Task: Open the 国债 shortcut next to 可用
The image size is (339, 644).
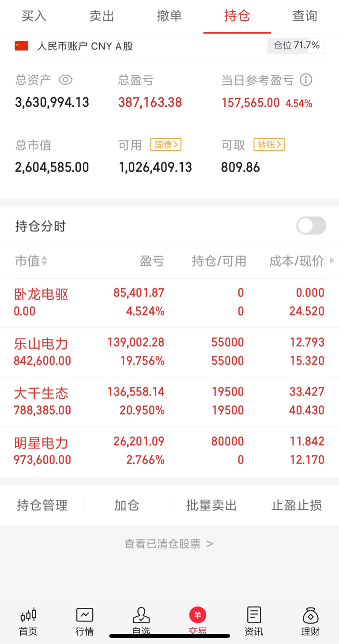Action: coord(166,144)
